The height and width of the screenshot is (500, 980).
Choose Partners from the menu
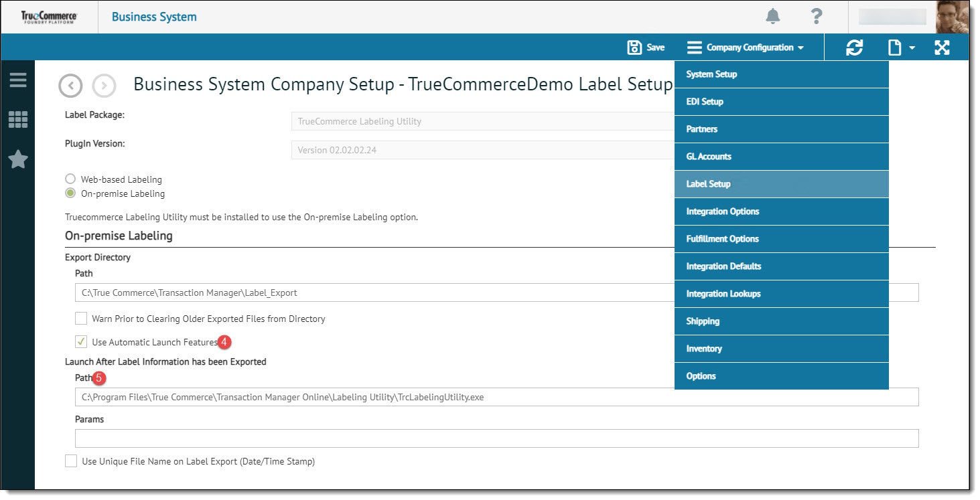click(782, 129)
